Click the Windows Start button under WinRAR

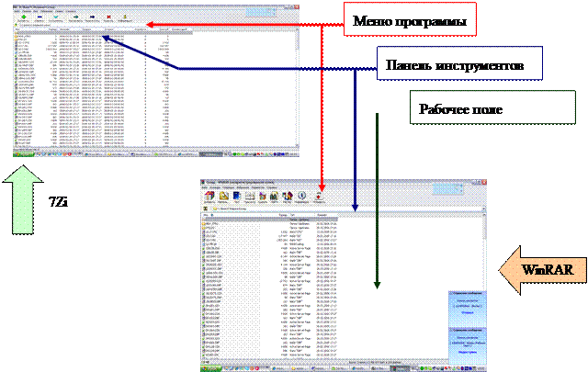pos(209,368)
